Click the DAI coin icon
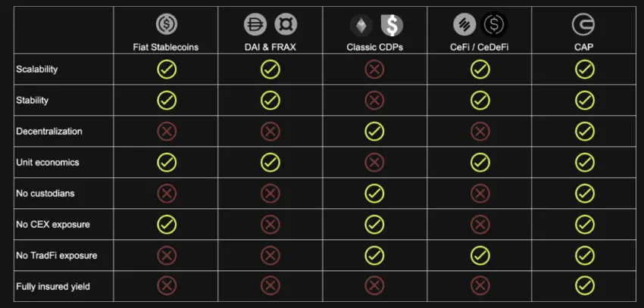This screenshot has height=308, width=644. [x=255, y=24]
